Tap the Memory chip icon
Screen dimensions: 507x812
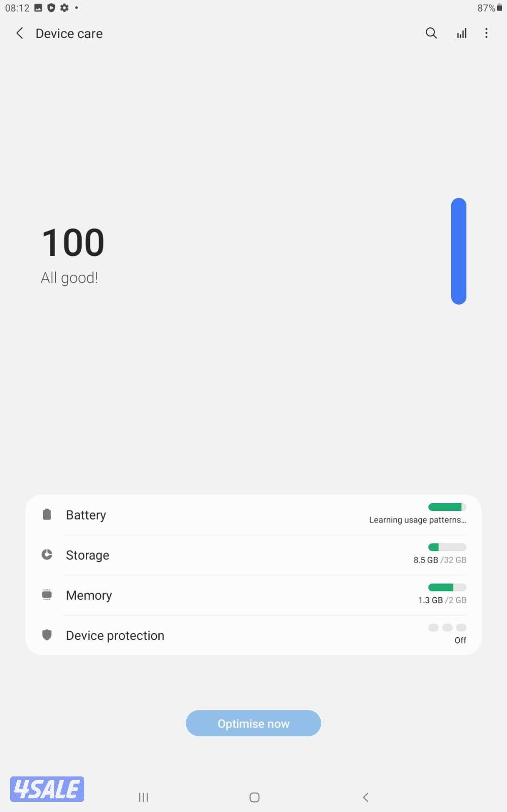47,595
